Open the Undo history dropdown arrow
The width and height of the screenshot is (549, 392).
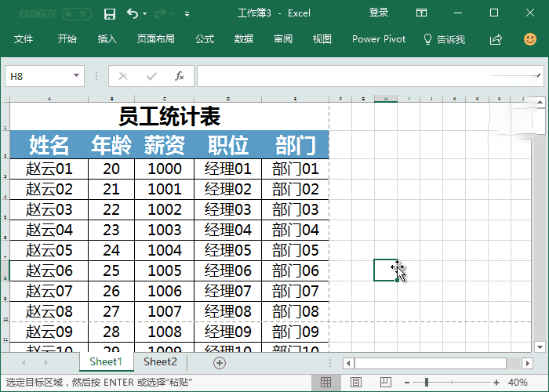point(144,14)
